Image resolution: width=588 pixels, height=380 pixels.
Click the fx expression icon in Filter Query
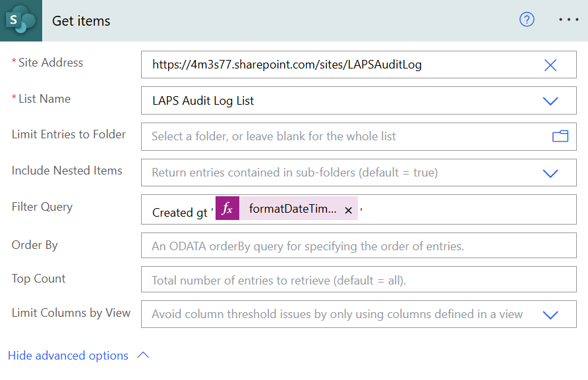pyautogui.click(x=227, y=209)
